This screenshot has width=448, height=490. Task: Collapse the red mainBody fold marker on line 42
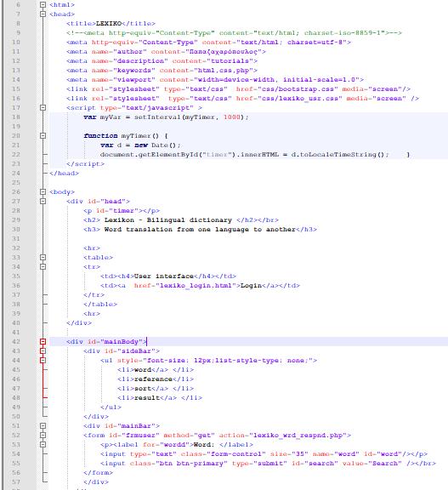[43, 342]
